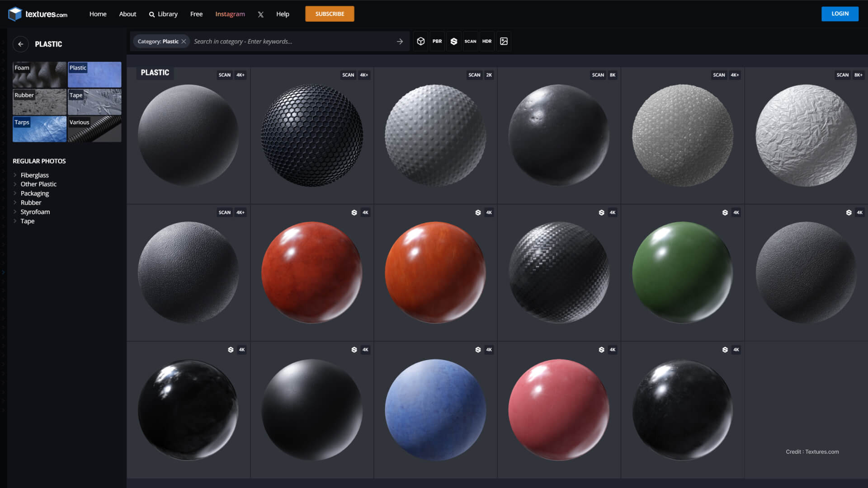868x488 pixels.
Task: Remove the Category: Plastic filter chip
Action: [x=184, y=41]
